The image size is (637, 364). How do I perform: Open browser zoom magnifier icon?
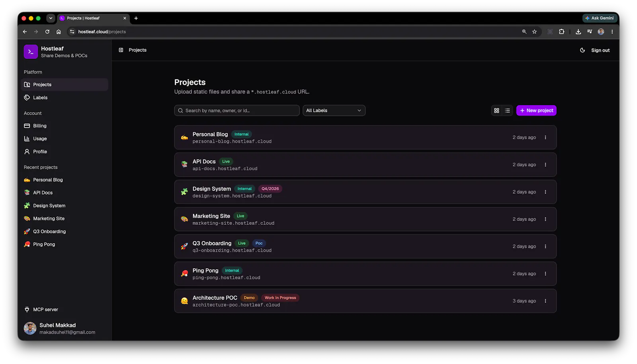point(524,32)
